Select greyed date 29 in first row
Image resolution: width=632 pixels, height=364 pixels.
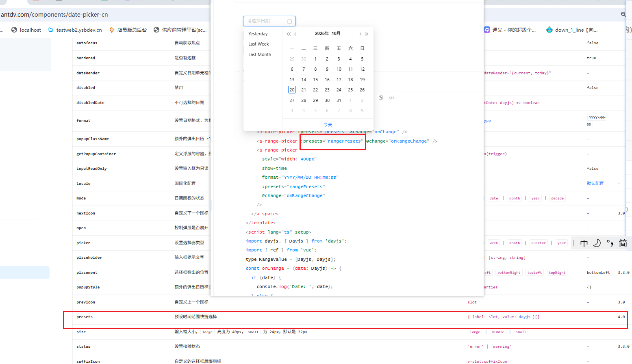point(292,59)
